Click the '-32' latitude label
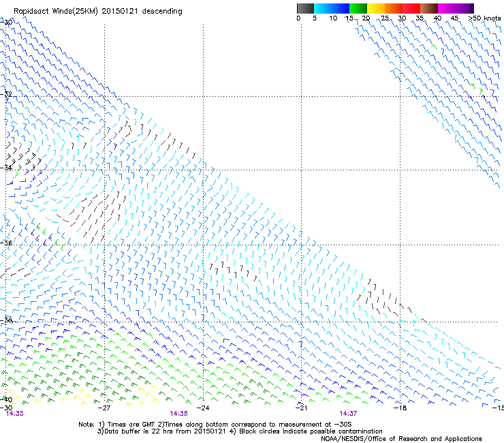Viewport: 504px width, 443px height. point(6,94)
